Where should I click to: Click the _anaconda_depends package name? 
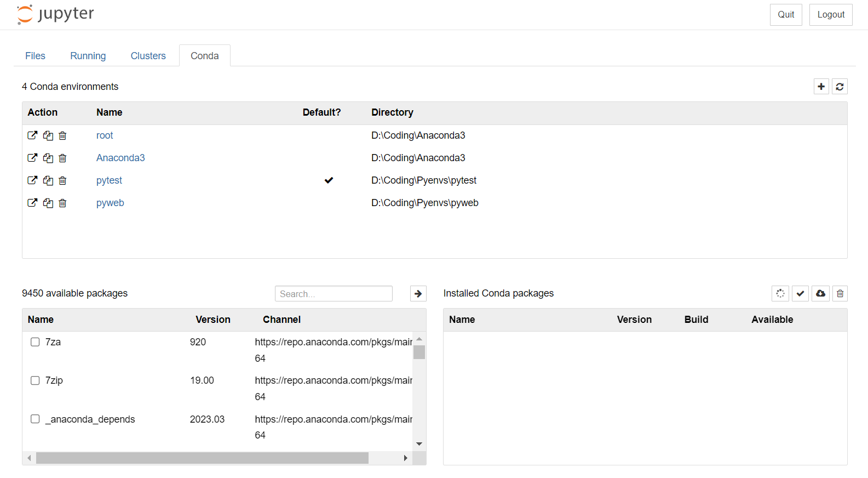[x=90, y=419]
